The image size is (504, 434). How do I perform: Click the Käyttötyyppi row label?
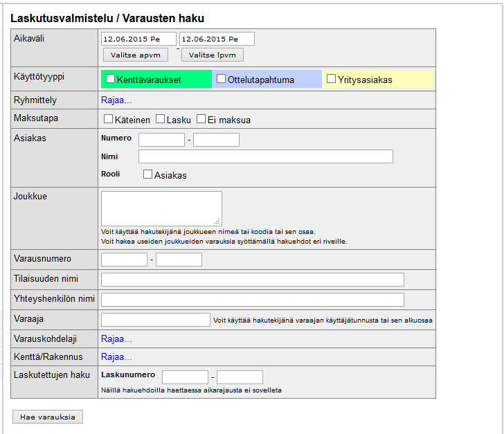tap(39, 77)
